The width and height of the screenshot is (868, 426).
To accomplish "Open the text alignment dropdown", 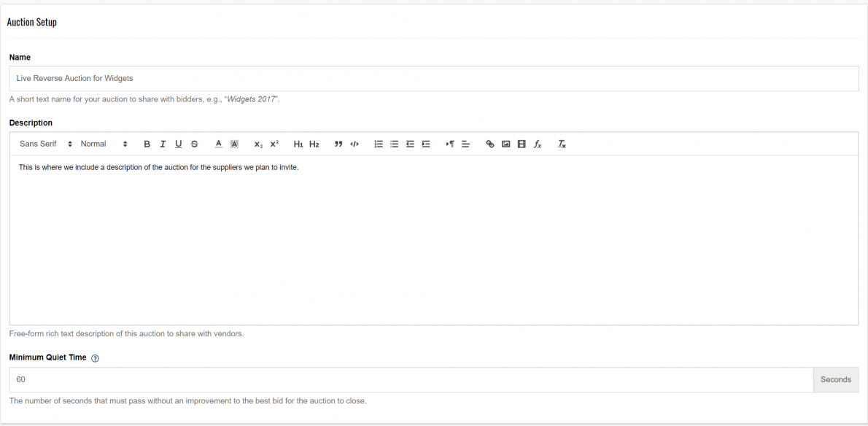I will click(x=466, y=144).
